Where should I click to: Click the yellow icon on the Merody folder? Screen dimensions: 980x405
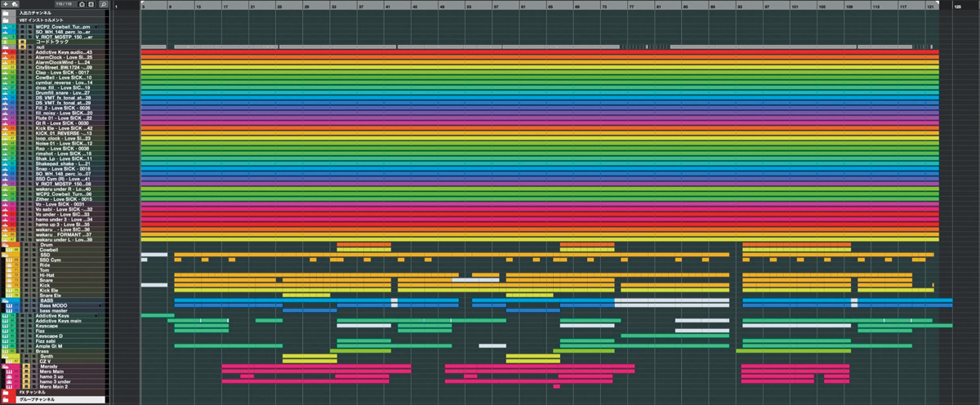point(25,366)
